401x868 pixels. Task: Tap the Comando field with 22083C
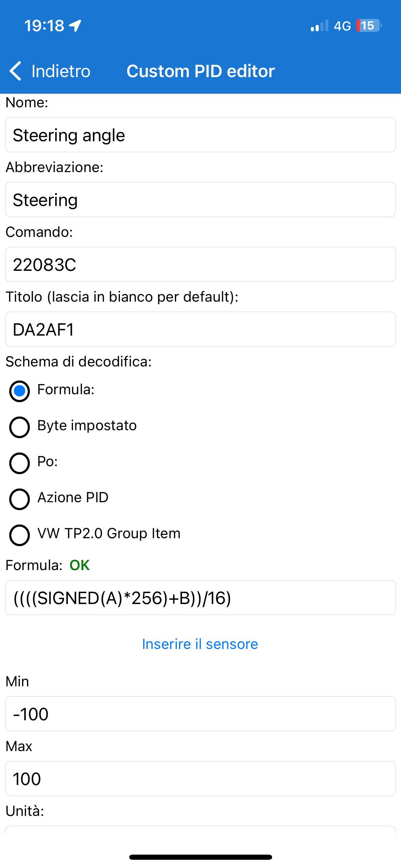coord(200,265)
